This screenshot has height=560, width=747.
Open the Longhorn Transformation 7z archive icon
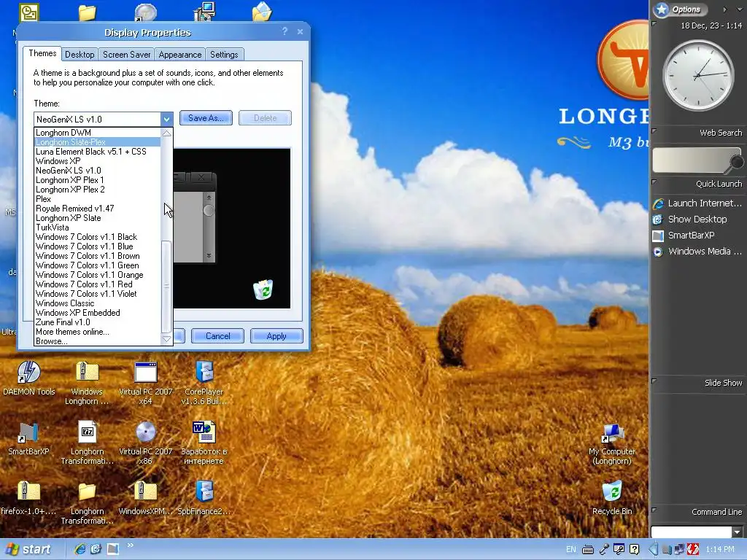pos(87,432)
